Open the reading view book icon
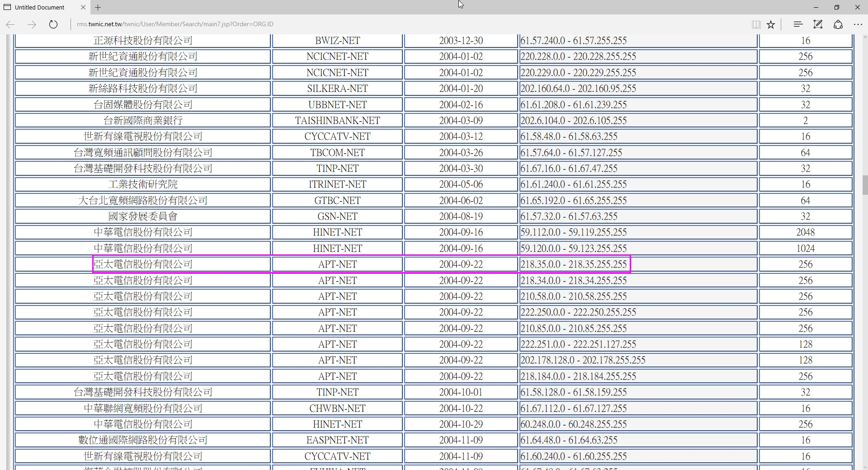868x470 pixels. click(756, 24)
